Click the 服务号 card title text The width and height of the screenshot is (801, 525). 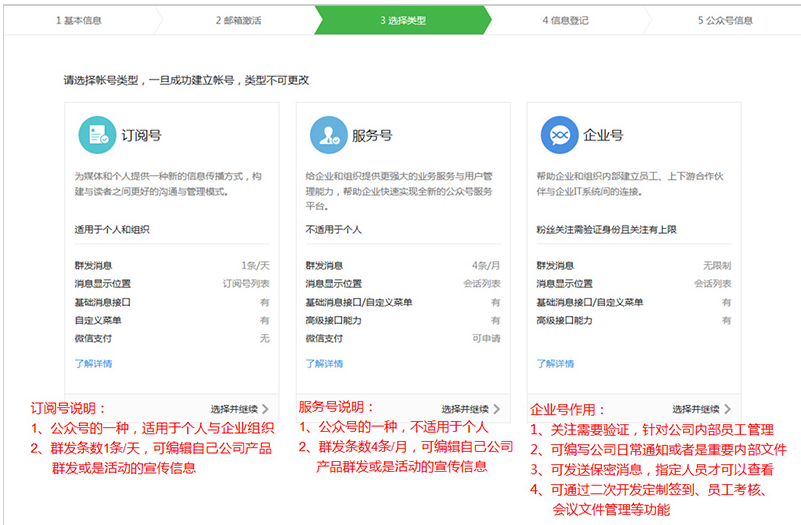372,136
